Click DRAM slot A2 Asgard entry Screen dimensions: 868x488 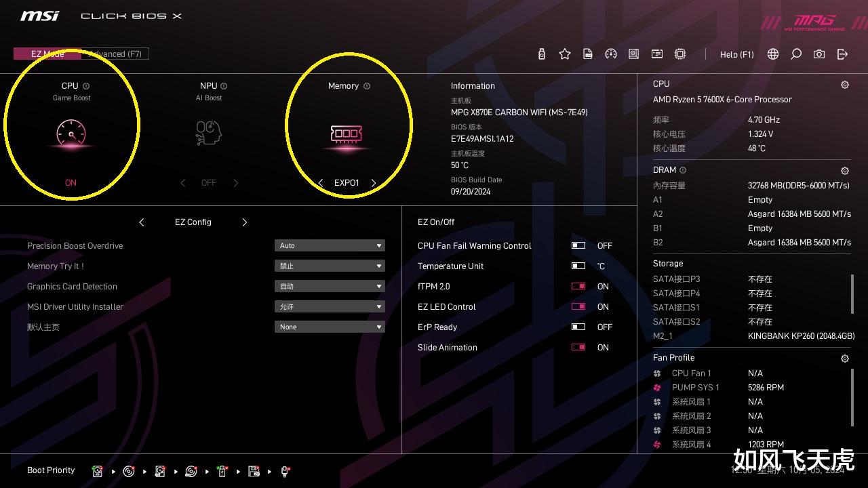click(751, 214)
